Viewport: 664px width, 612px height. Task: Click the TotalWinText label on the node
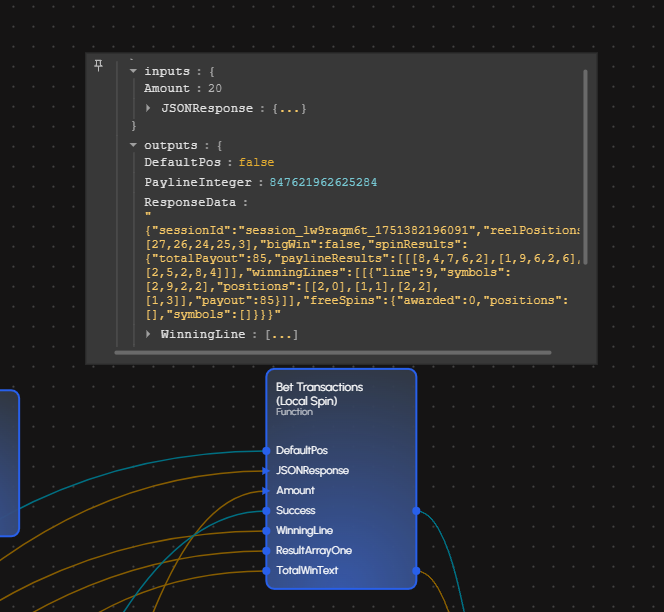tap(307, 570)
